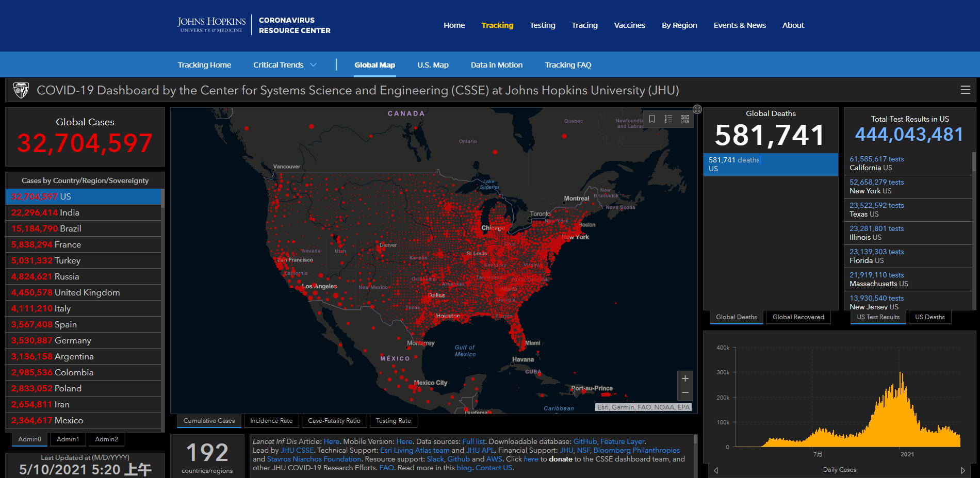This screenshot has width=980, height=478.
Task: Zoom in on the map
Action: tap(685, 378)
